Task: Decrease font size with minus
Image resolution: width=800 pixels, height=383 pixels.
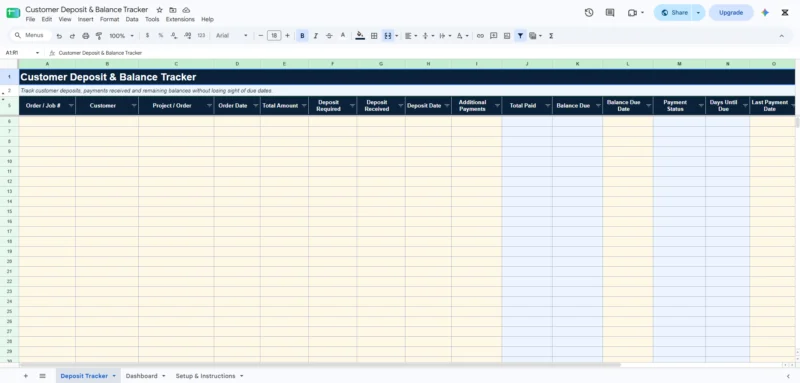Action: (x=261, y=36)
